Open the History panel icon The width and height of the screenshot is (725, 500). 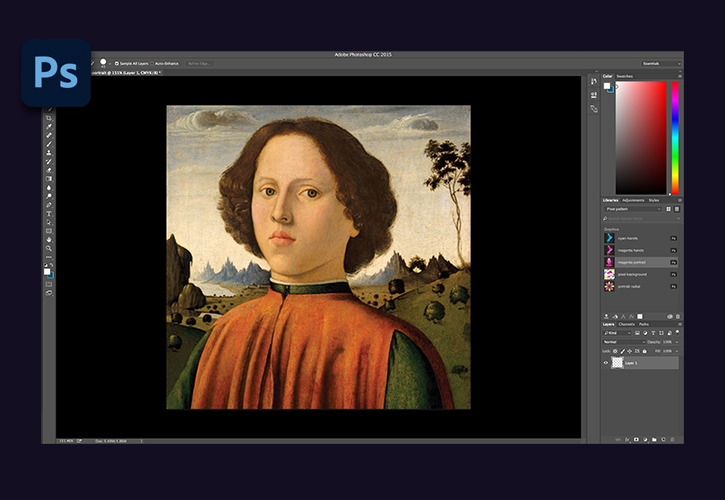click(x=594, y=81)
